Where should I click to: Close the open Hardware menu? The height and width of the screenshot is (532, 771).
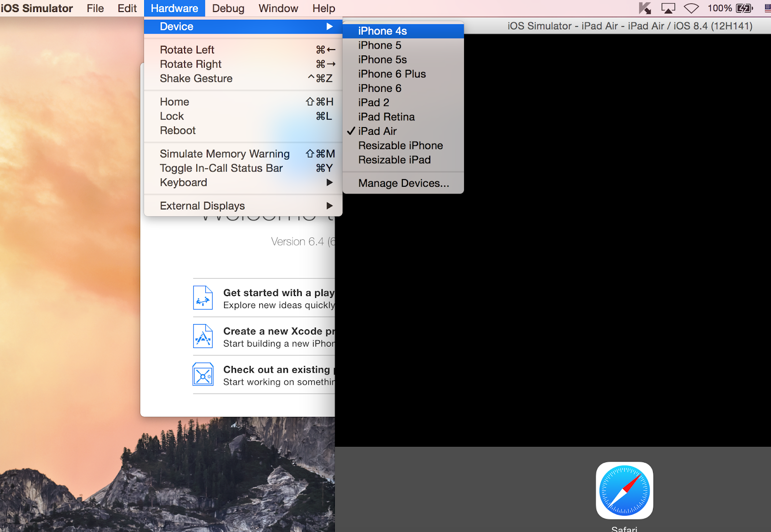pyautogui.click(x=174, y=8)
